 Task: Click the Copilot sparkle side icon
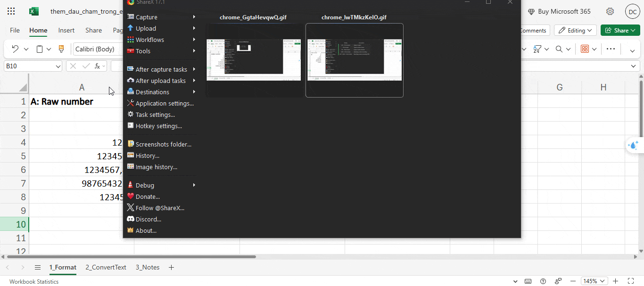click(x=634, y=146)
